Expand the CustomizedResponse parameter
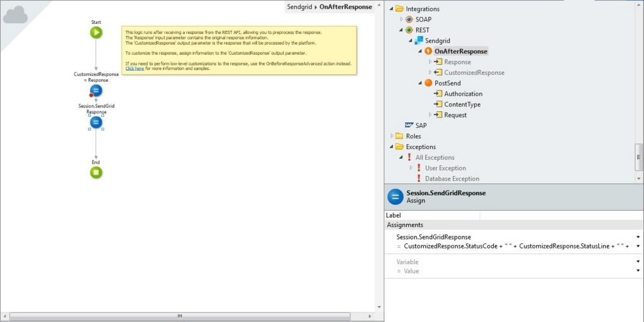This screenshot has width=644, height=322. (430, 73)
